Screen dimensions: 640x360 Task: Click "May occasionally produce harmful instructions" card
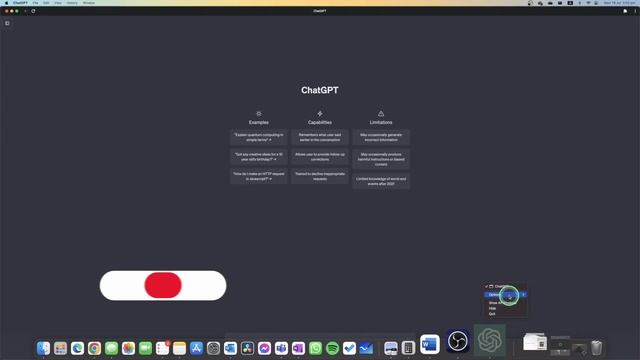coord(381,159)
